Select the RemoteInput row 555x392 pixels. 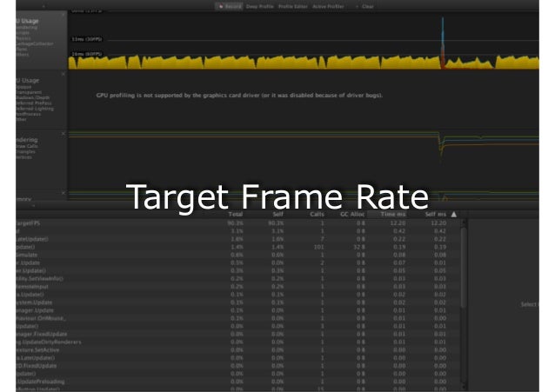(237, 287)
